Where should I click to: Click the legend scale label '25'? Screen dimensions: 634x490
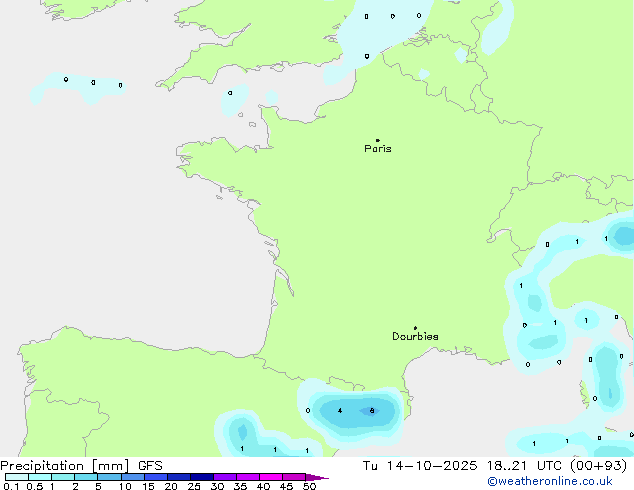194,486
